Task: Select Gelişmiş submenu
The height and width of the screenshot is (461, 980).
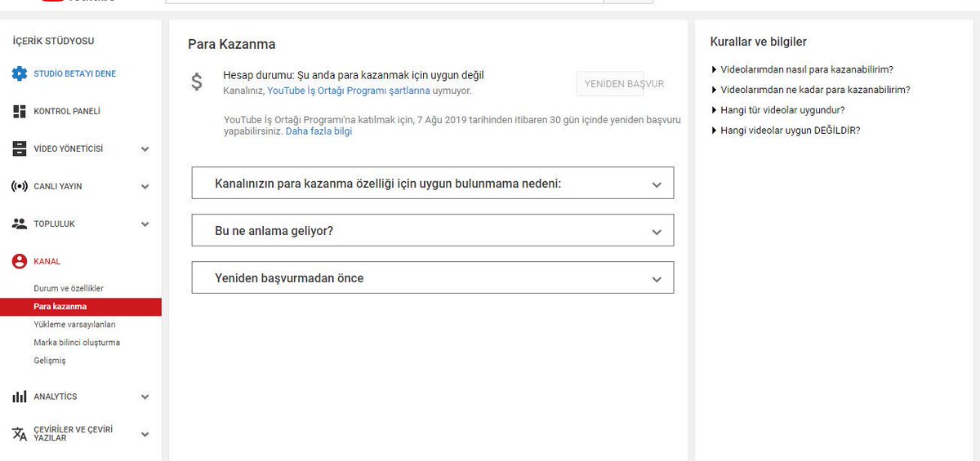Action: pos(50,361)
